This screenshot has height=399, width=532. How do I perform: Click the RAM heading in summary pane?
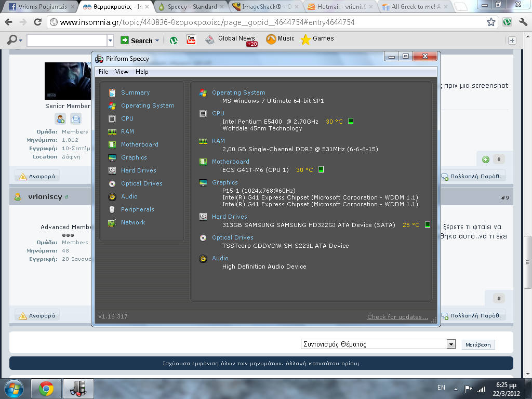[x=218, y=141]
